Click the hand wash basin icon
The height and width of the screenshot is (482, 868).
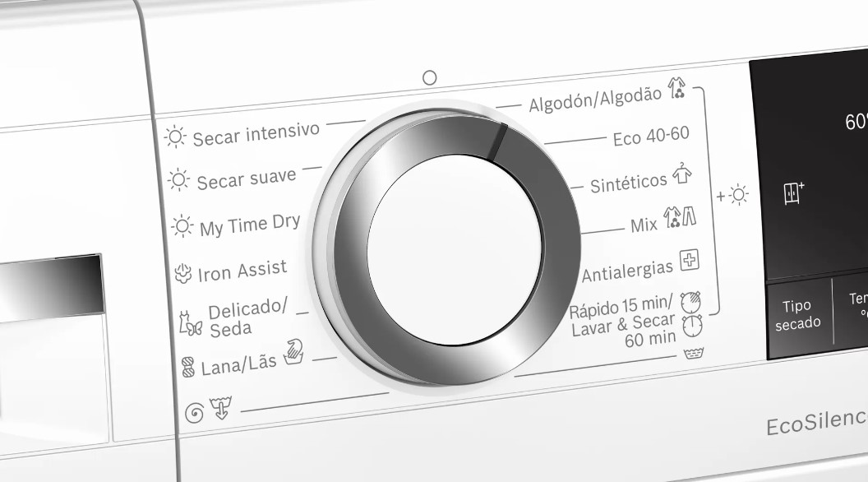click(x=294, y=352)
